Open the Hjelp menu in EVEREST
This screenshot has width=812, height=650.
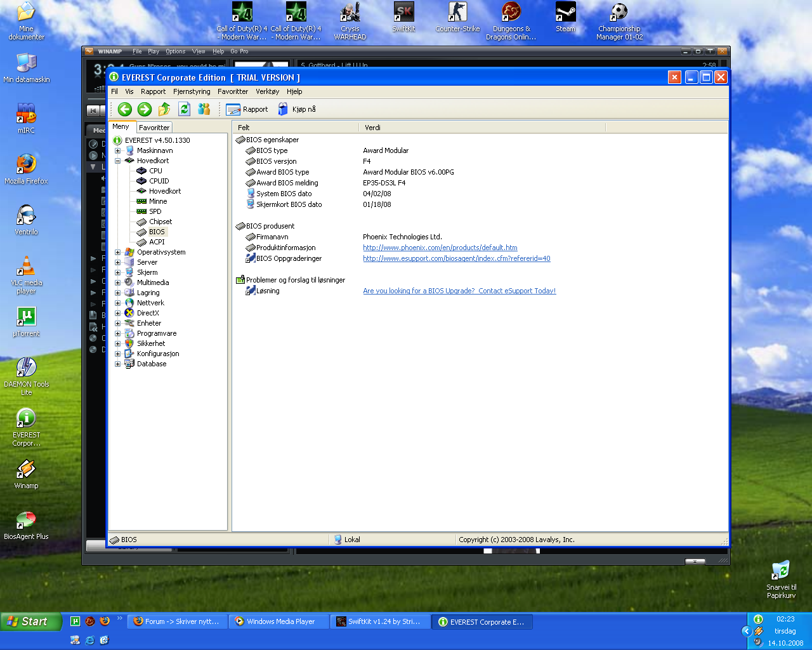[x=294, y=91]
